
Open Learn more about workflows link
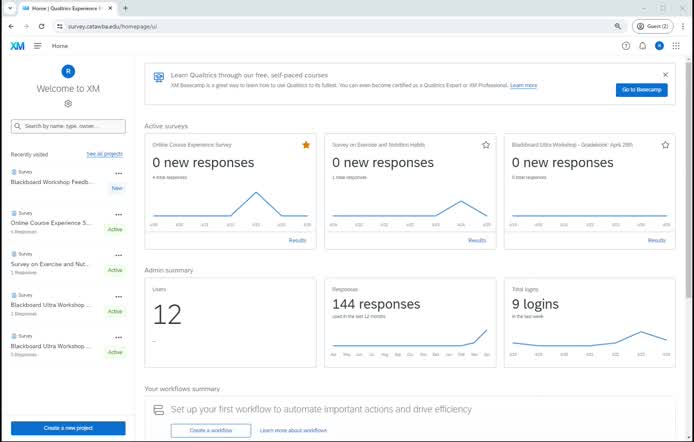(x=293, y=430)
